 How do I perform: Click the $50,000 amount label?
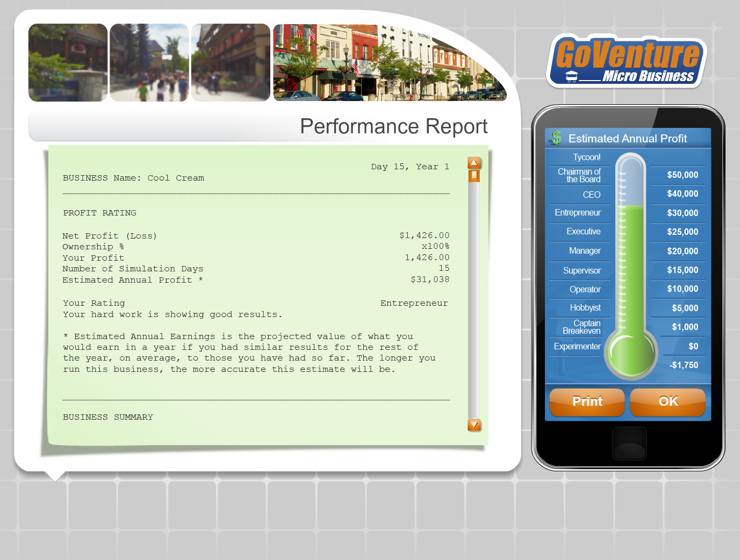pyautogui.click(x=684, y=175)
